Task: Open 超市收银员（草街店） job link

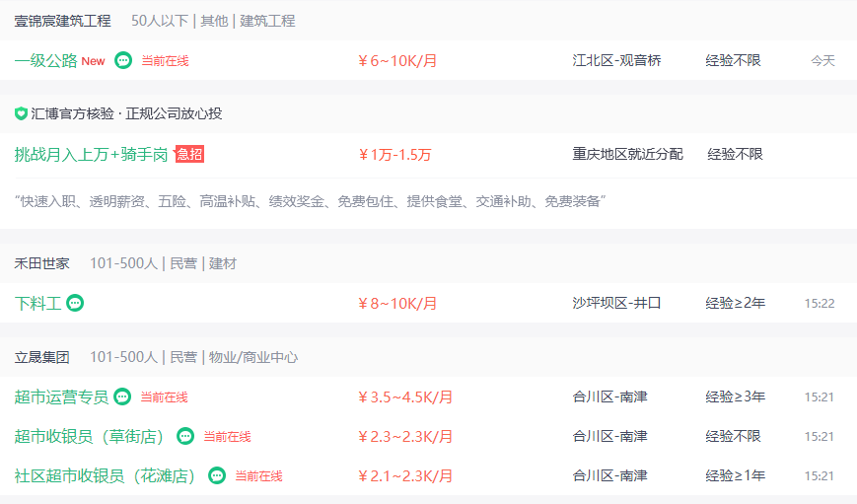Action: (90, 436)
